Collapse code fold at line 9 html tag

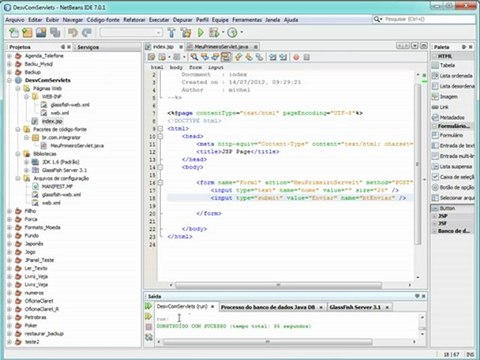160,129
